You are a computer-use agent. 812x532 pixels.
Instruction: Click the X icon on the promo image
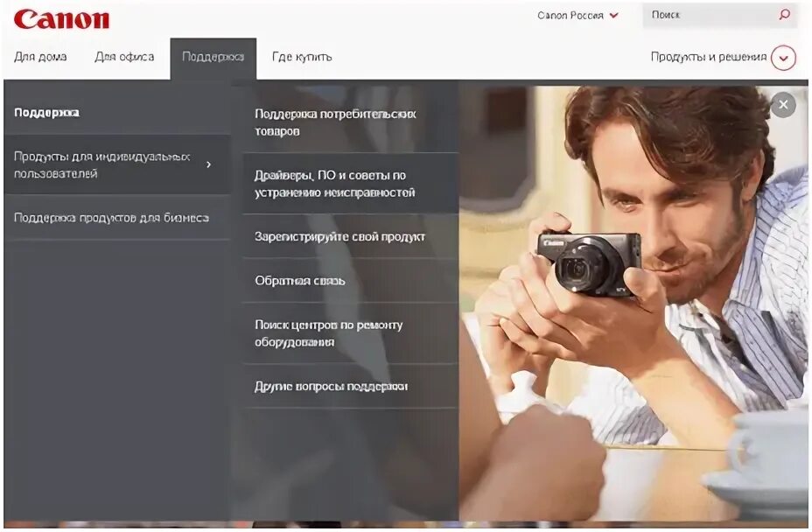click(781, 103)
